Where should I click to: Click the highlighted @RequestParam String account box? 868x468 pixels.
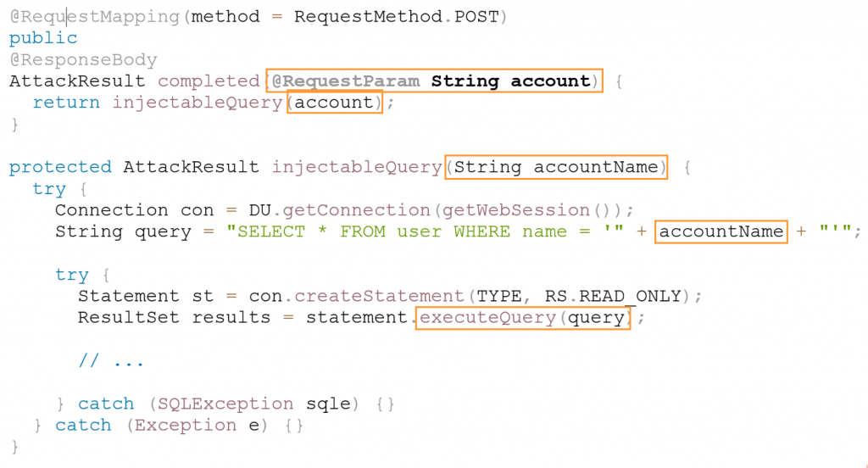pos(434,81)
